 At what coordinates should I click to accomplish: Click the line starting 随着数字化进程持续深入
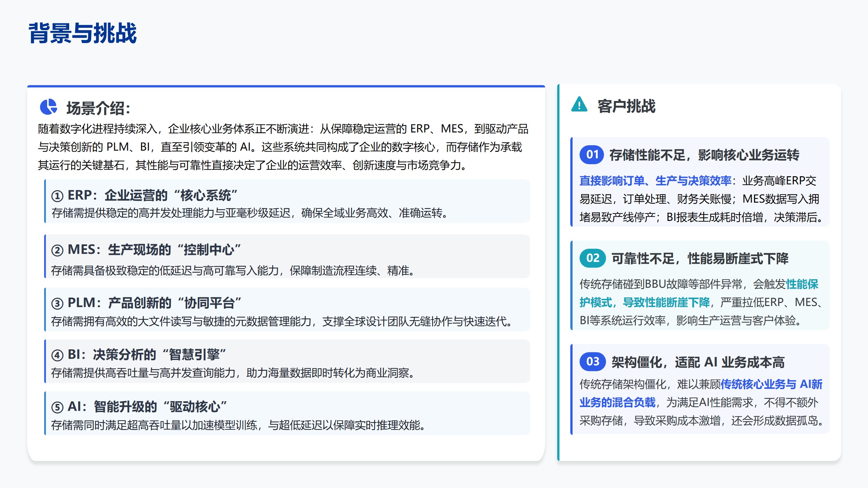[283, 129]
